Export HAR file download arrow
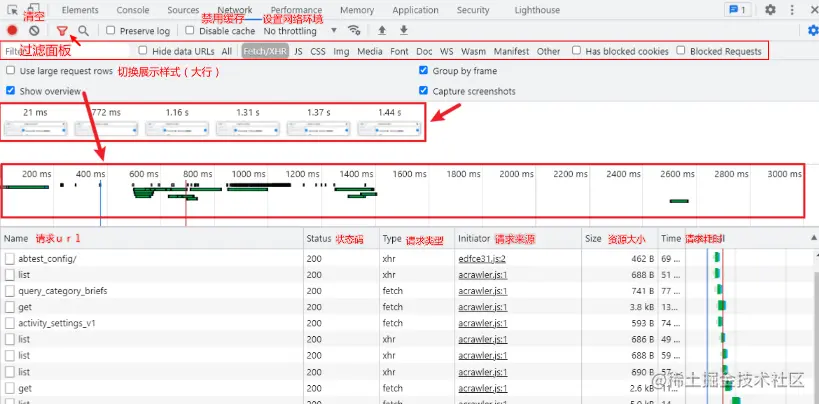 (404, 30)
